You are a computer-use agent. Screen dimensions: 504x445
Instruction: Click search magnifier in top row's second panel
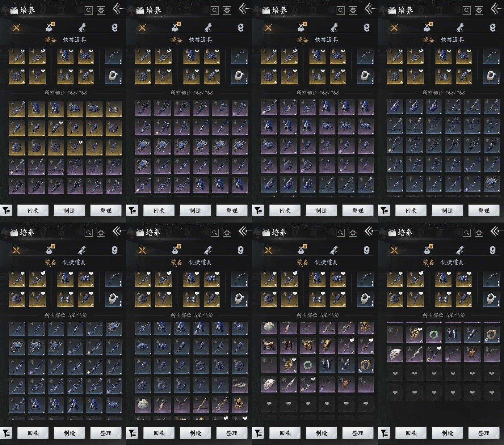coord(215,11)
